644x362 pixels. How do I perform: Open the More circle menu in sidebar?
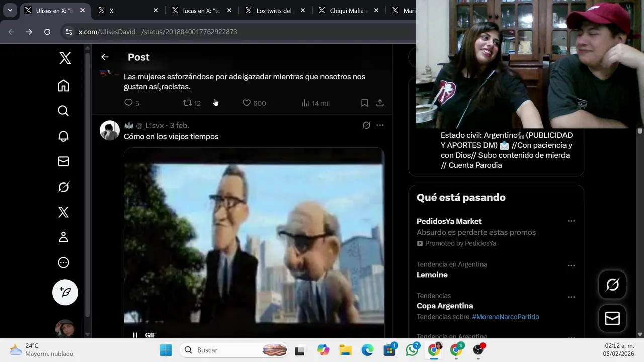tap(63, 262)
